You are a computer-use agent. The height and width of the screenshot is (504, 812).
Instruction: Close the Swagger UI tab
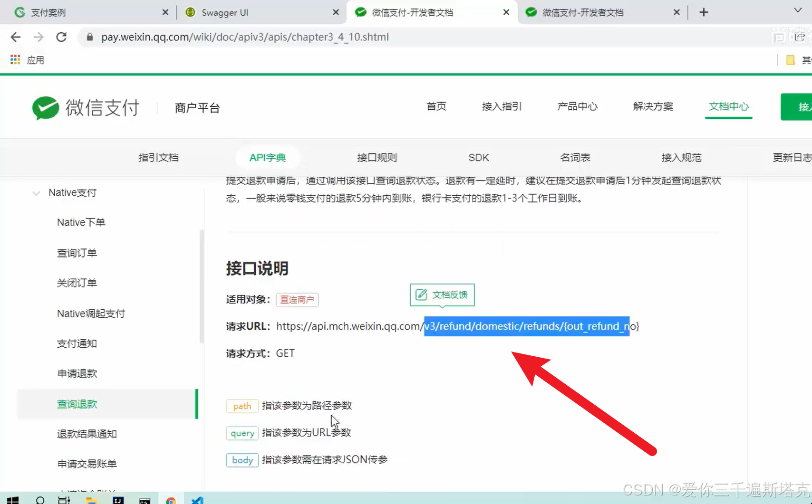coord(336,12)
